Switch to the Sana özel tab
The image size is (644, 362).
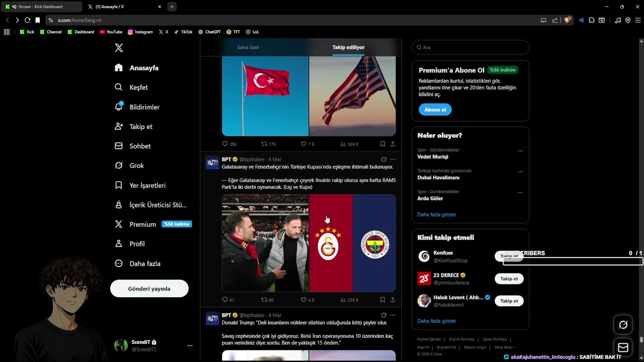(248, 47)
